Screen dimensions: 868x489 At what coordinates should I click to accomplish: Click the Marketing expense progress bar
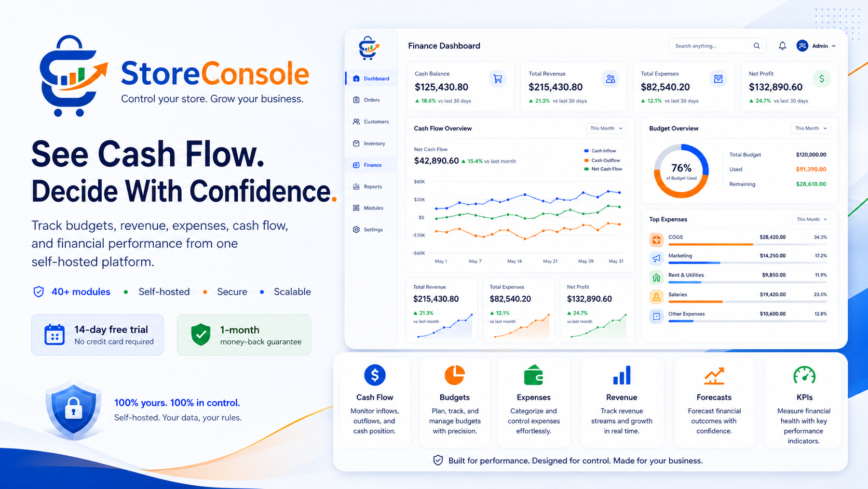[748, 263]
